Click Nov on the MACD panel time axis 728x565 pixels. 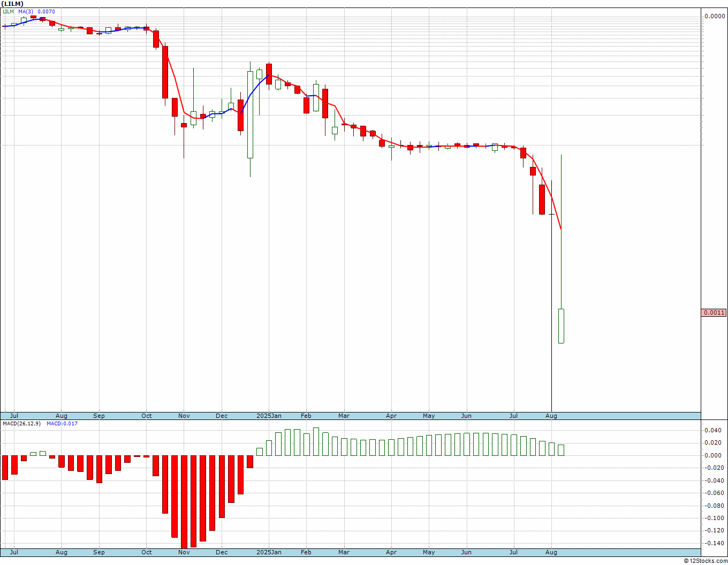click(x=184, y=552)
